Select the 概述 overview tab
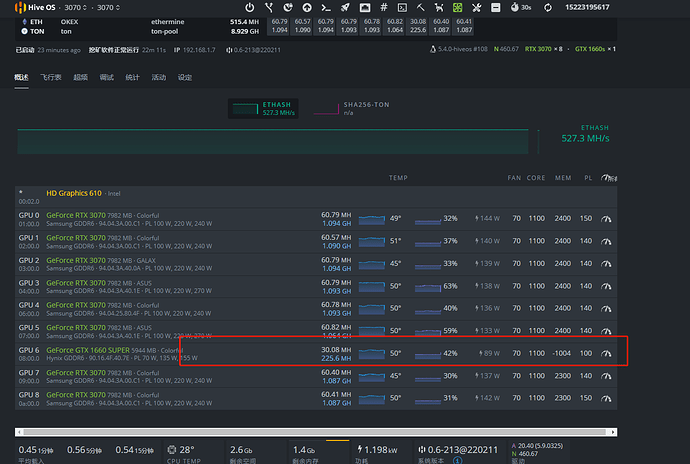Viewport: 690px width, 464px height. pos(21,77)
